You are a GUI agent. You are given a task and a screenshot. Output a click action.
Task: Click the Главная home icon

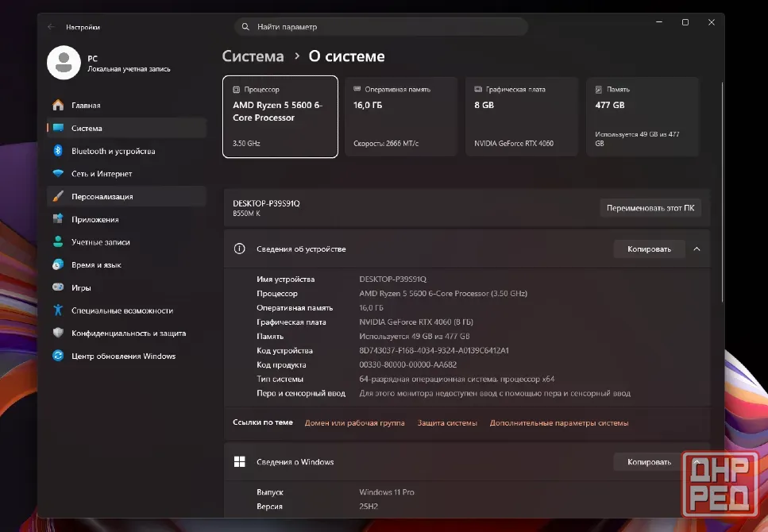(58, 105)
